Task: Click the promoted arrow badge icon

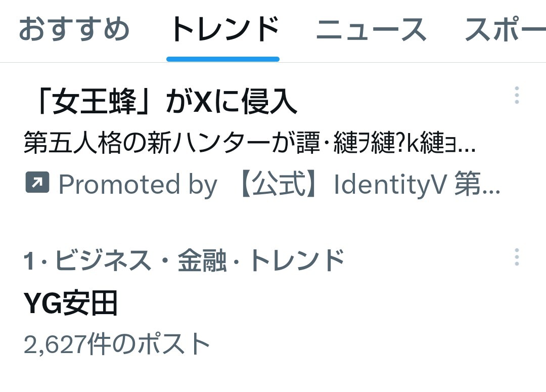Action: [x=37, y=182]
